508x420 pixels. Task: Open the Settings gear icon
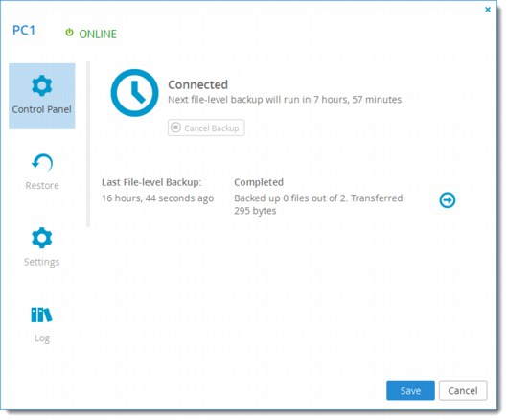pyautogui.click(x=42, y=238)
